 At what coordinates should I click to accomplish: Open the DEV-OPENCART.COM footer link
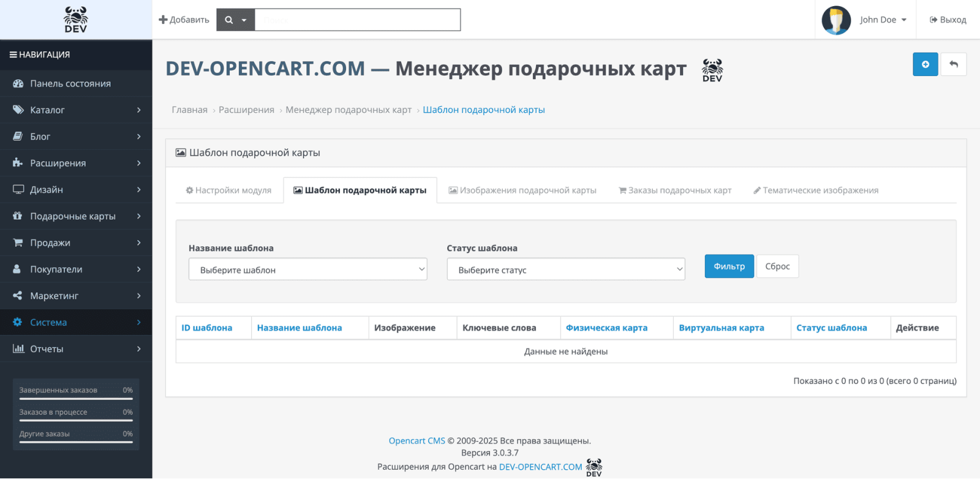tap(541, 467)
